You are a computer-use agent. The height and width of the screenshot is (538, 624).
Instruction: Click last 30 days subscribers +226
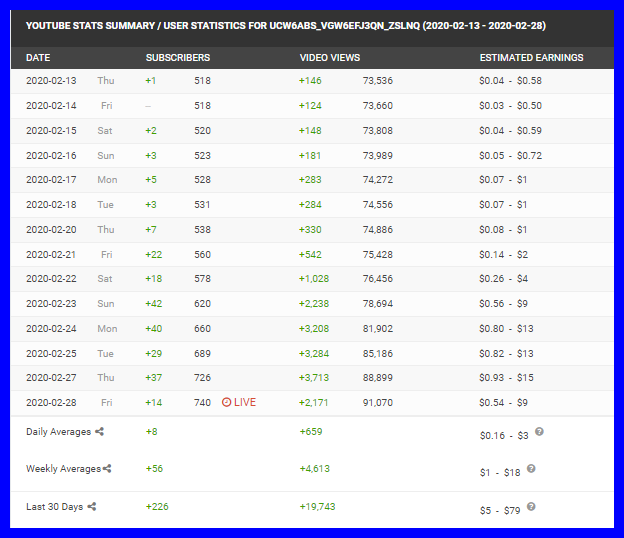(x=157, y=507)
